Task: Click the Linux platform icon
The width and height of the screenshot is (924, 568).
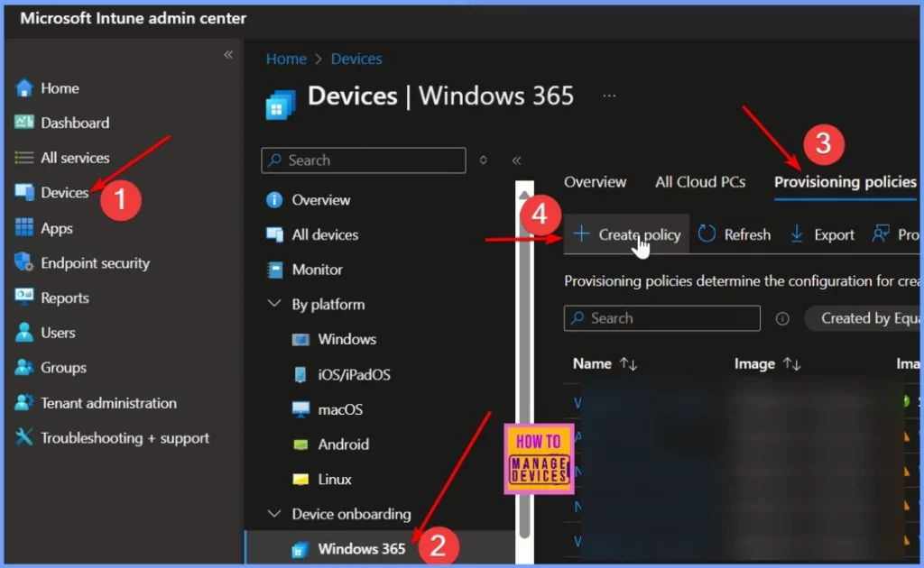Action: pos(300,479)
